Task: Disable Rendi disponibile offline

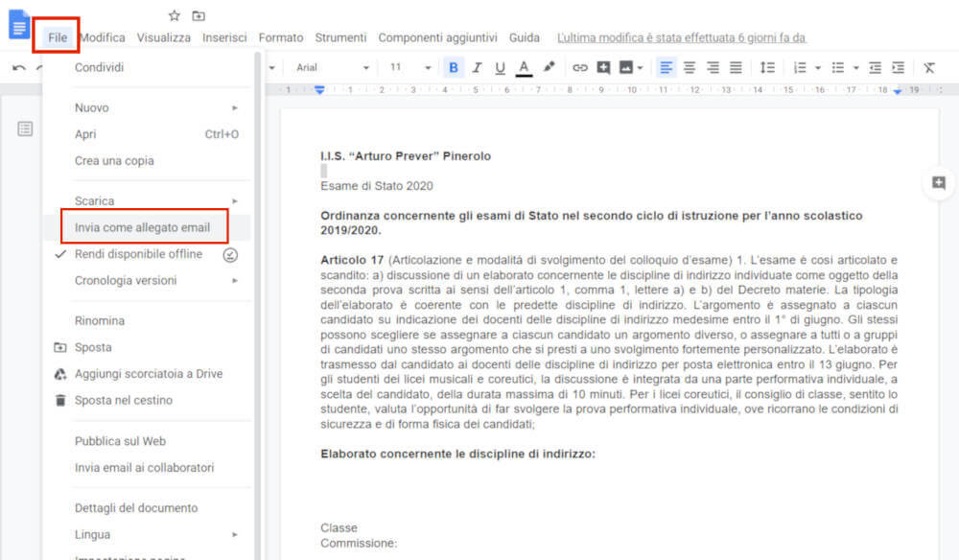Action: (x=144, y=254)
